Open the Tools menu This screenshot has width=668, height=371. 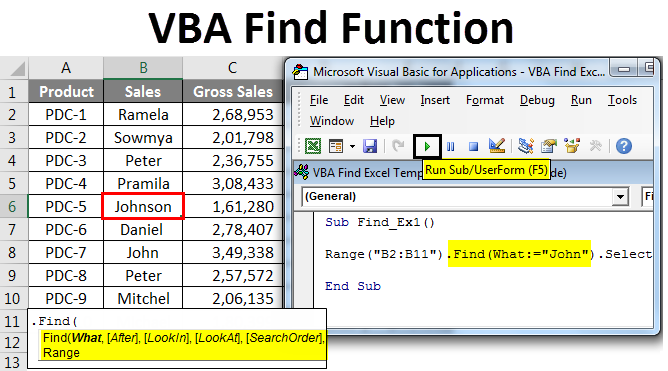point(622,100)
